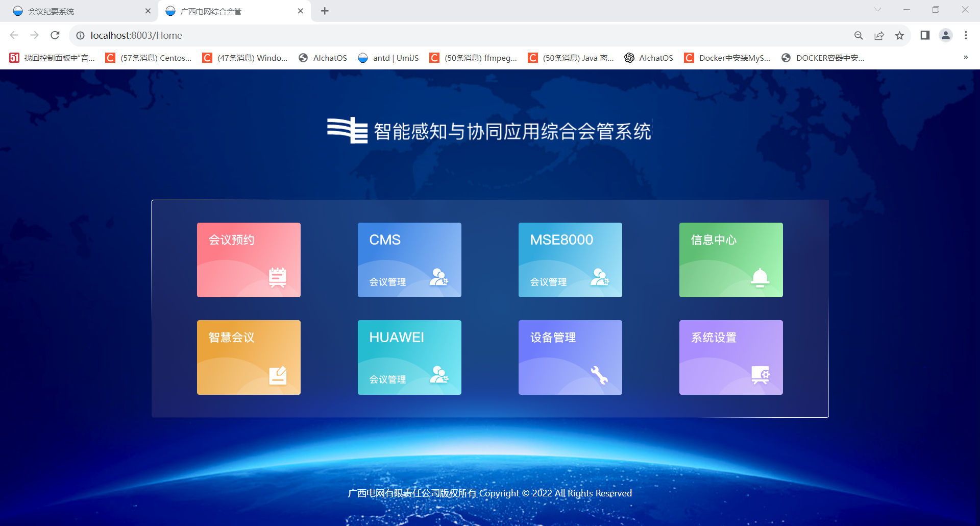View site information icon
Image resolution: width=980 pixels, height=526 pixels.
pos(81,35)
